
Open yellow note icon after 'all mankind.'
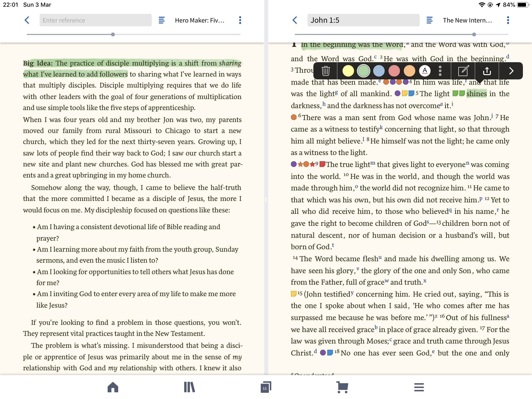tap(405, 93)
